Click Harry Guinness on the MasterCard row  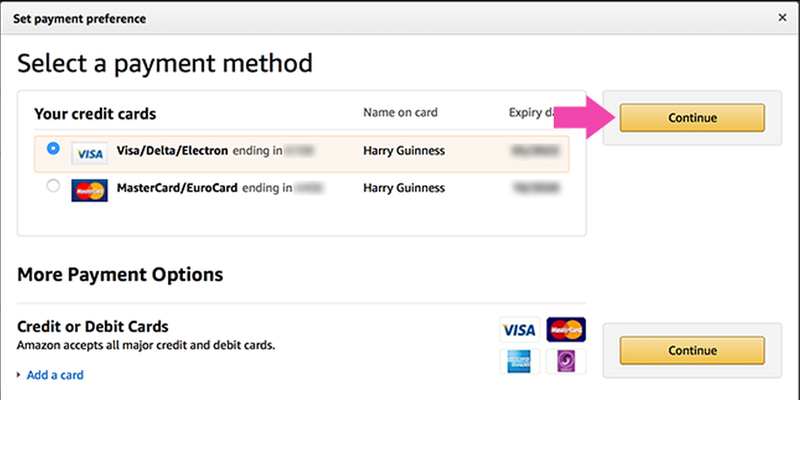click(x=404, y=188)
